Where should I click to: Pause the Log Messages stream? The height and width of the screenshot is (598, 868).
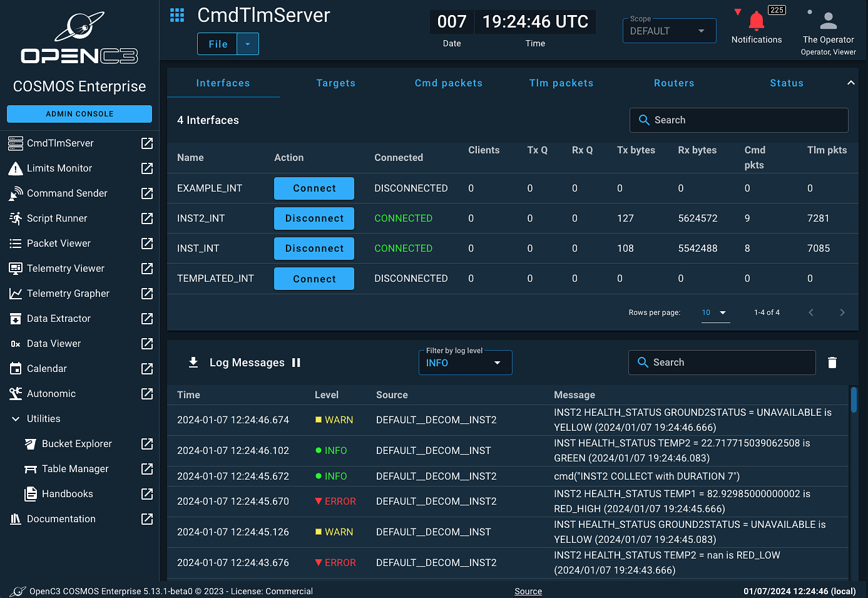point(296,363)
